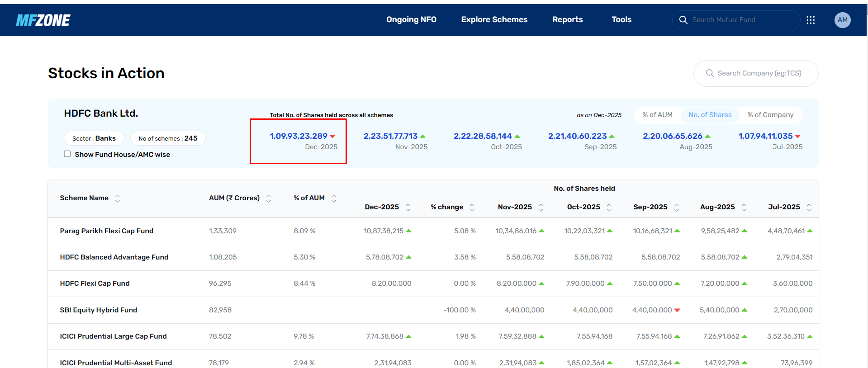868x368 pixels.
Task: Click the magnifier icon in Search Mutual Fund
Action: [683, 20]
